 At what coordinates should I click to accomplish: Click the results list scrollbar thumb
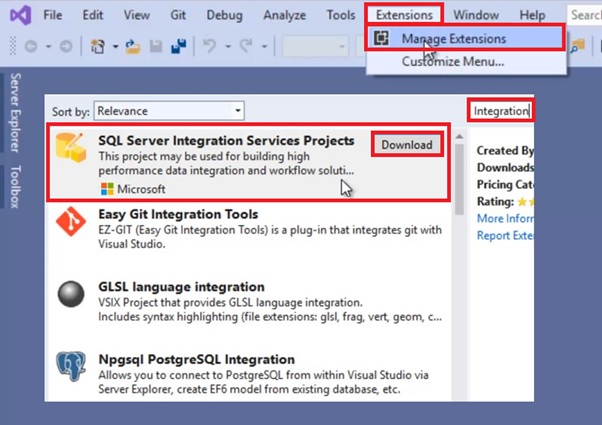click(459, 180)
